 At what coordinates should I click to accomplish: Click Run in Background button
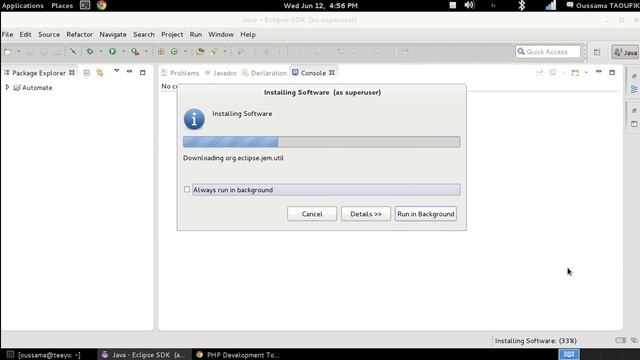click(x=426, y=214)
